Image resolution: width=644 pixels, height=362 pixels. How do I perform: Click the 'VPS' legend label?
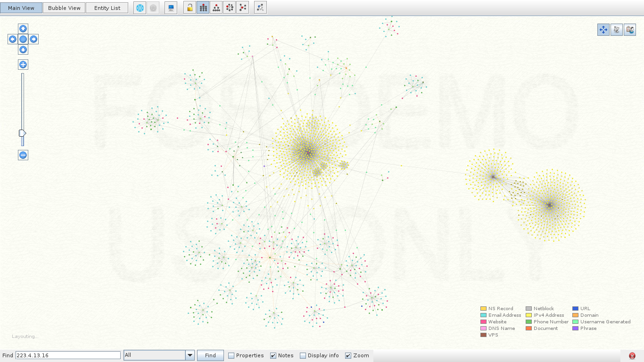[493, 335]
